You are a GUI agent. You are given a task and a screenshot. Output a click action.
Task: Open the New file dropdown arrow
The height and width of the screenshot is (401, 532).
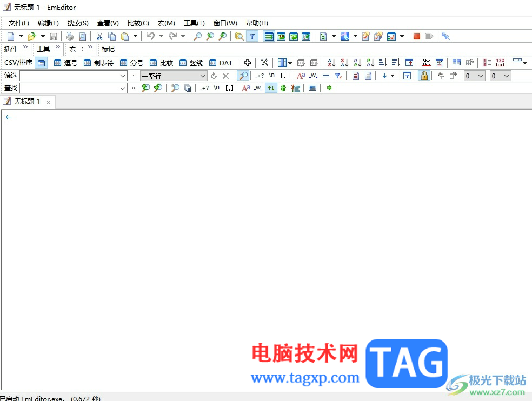tap(21, 36)
